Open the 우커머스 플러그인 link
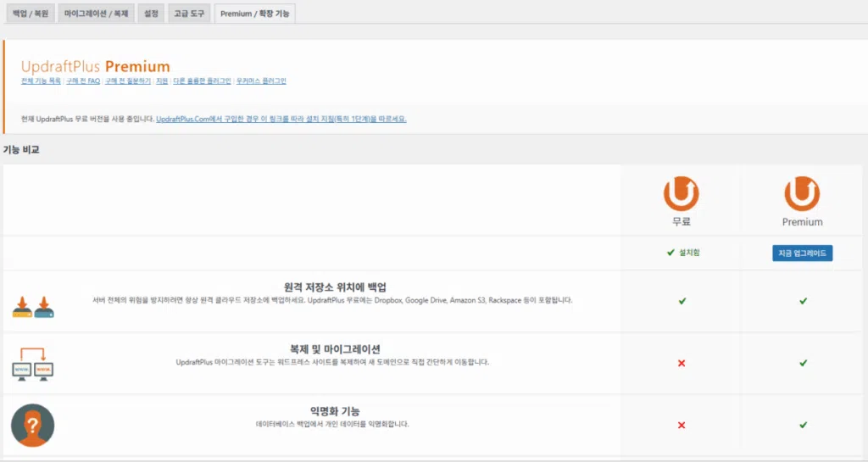Screen dimensions: 868x462 tap(261, 81)
